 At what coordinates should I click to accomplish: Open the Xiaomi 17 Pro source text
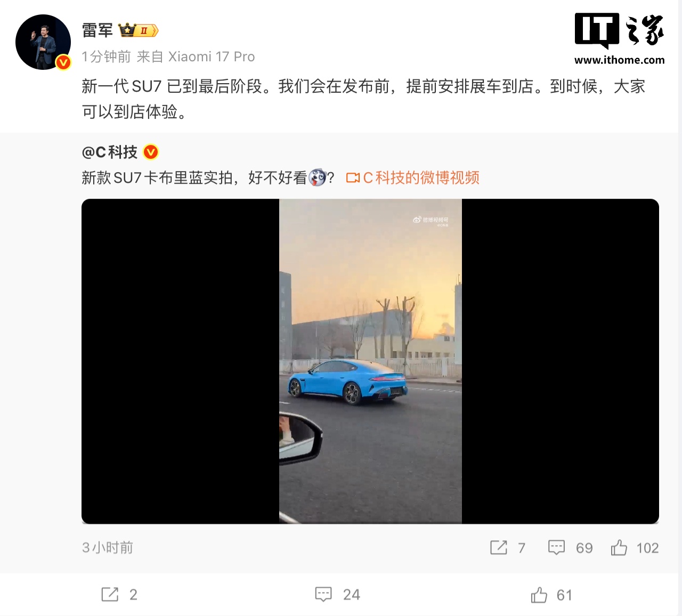[212, 56]
